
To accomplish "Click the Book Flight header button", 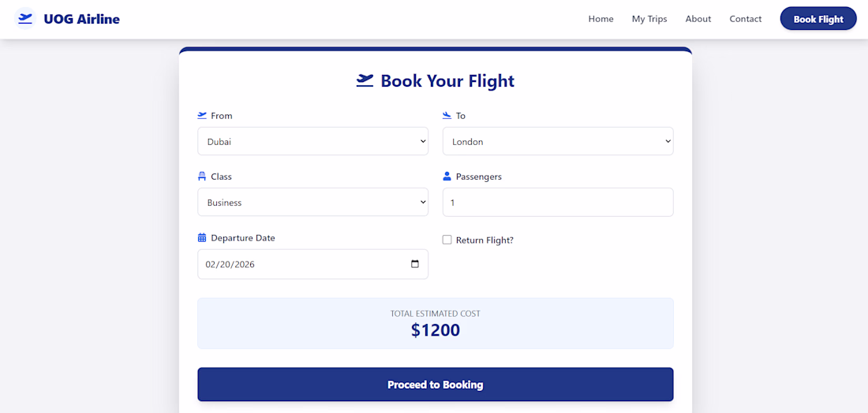I will coord(818,19).
